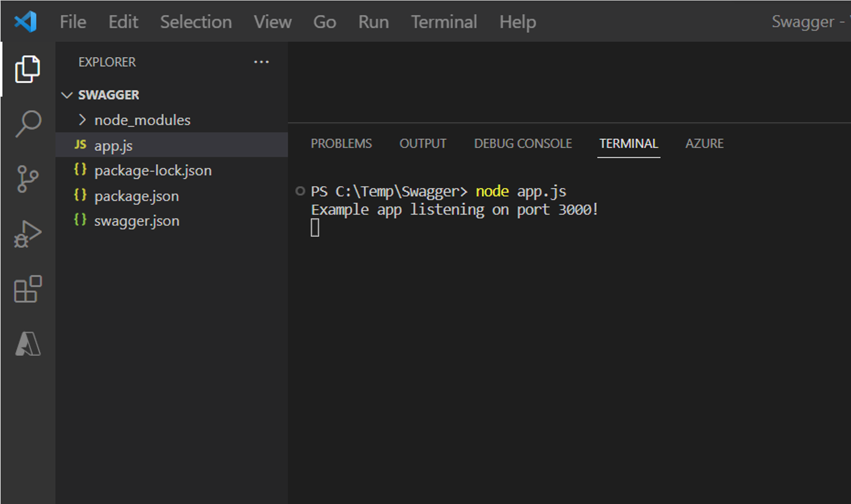Open the Terminal menu

point(444,22)
